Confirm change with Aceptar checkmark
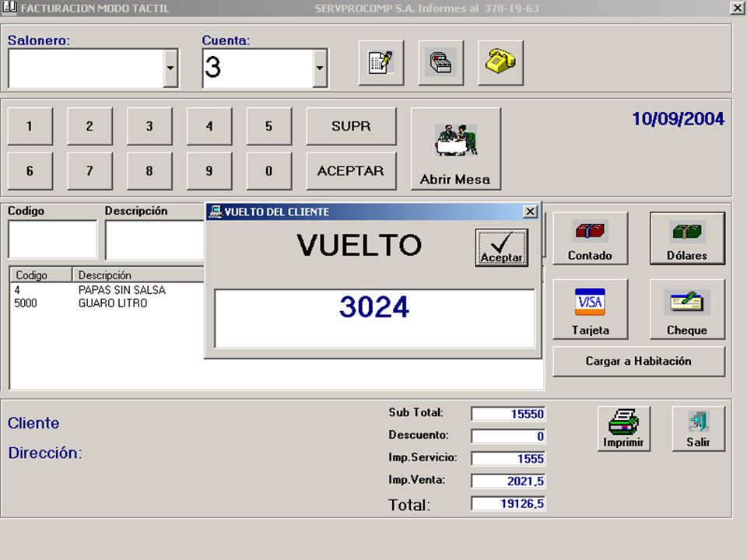 point(502,247)
